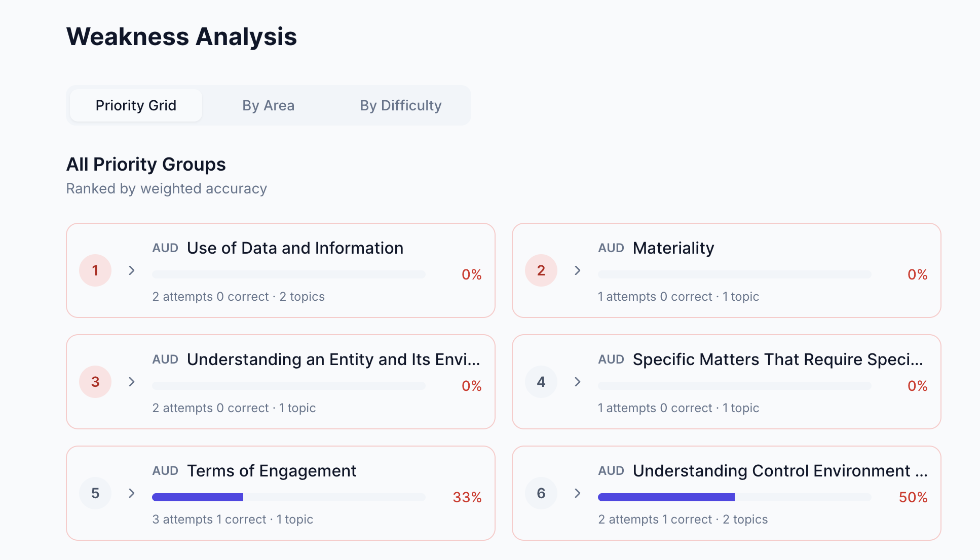
Task: Click the Understanding Control Environment progress bar
Action: coord(734,497)
